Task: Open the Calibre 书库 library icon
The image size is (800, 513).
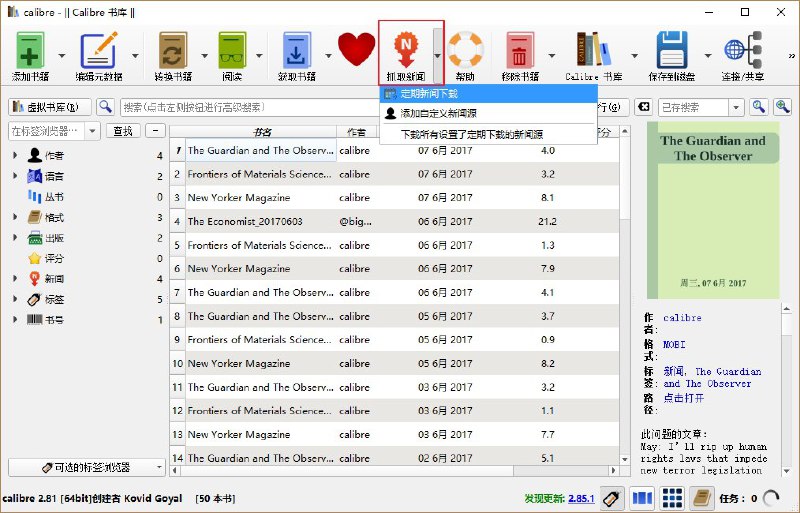Action: tap(594, 52)
